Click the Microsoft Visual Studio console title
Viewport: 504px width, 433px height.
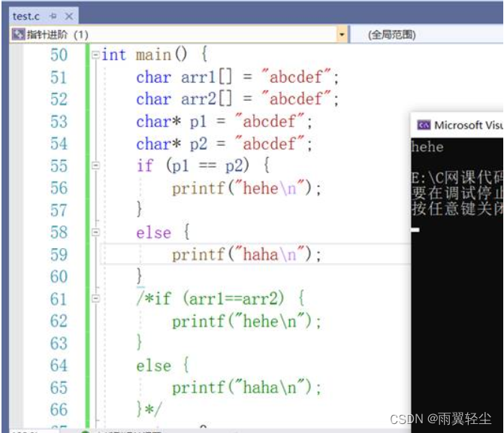pos(468,125)
